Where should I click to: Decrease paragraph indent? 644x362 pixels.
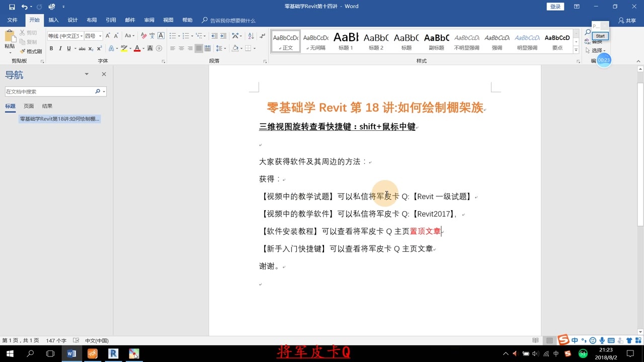click(x=215, y=36)
